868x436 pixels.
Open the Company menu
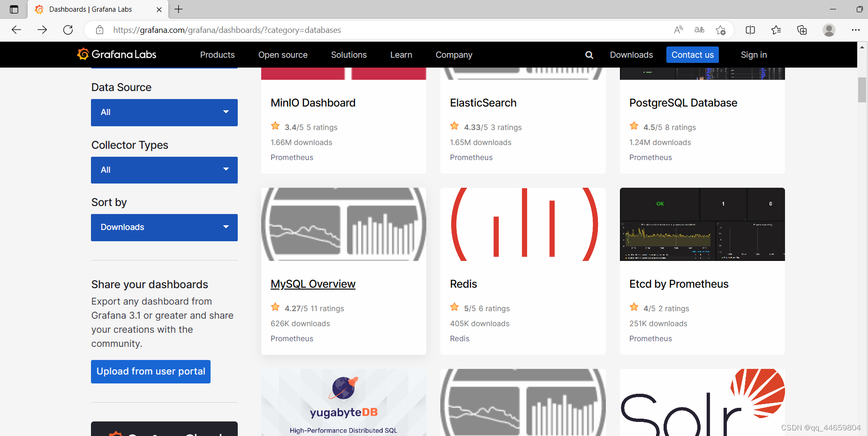pos(454,55)
